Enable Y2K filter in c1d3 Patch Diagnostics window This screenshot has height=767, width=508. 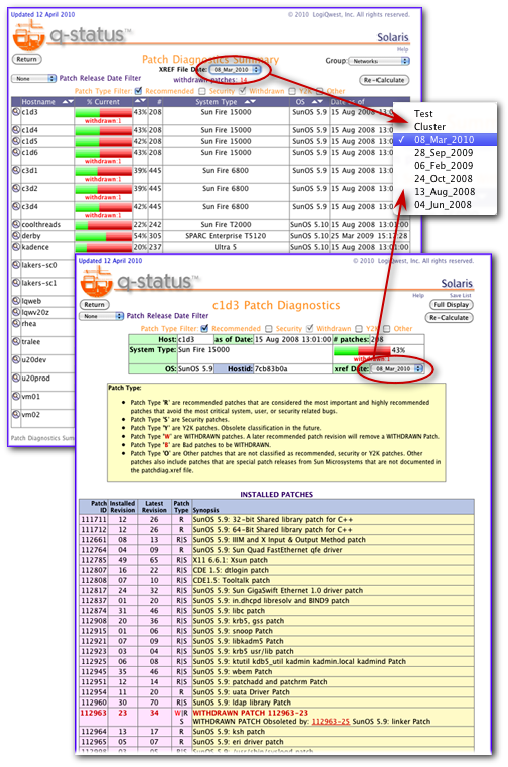(x=359, y=328)
